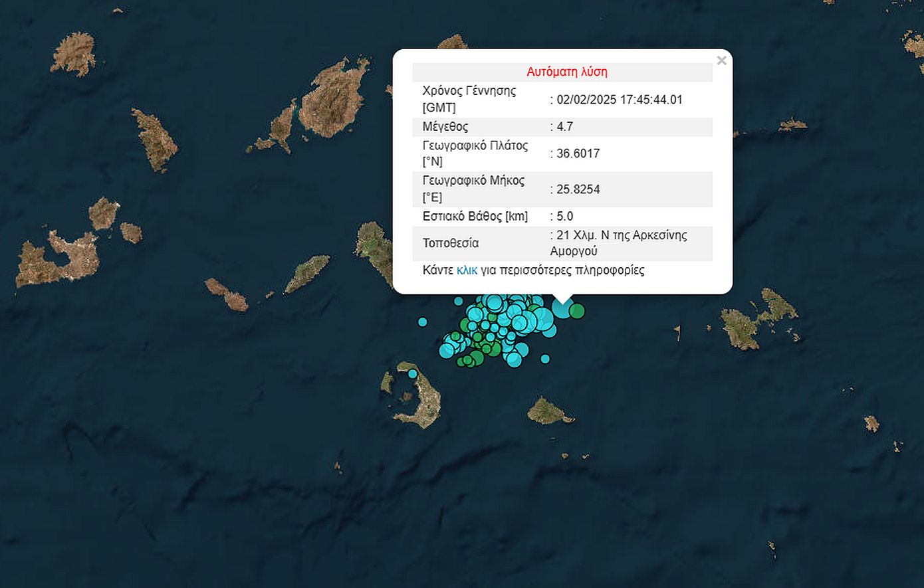Viewport: 924px width, 588px height.
Task: Open the κλικ link for more information
Action: pyautogui.click(x=467, y=270)
